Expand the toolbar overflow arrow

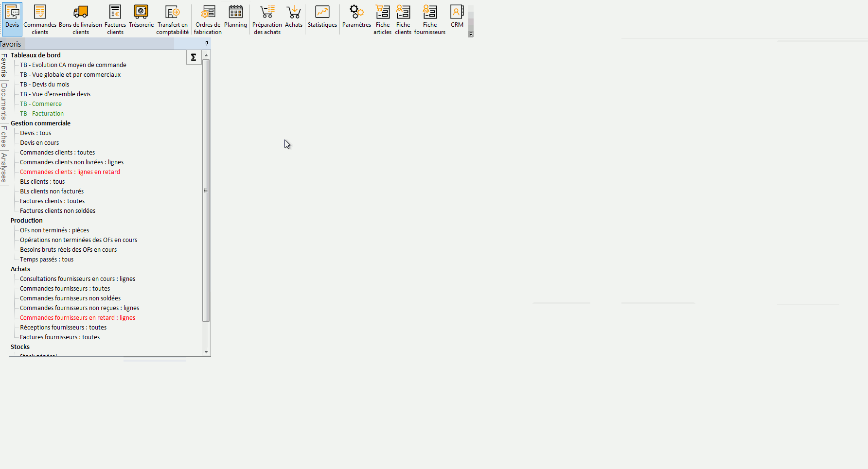[471, 35]
